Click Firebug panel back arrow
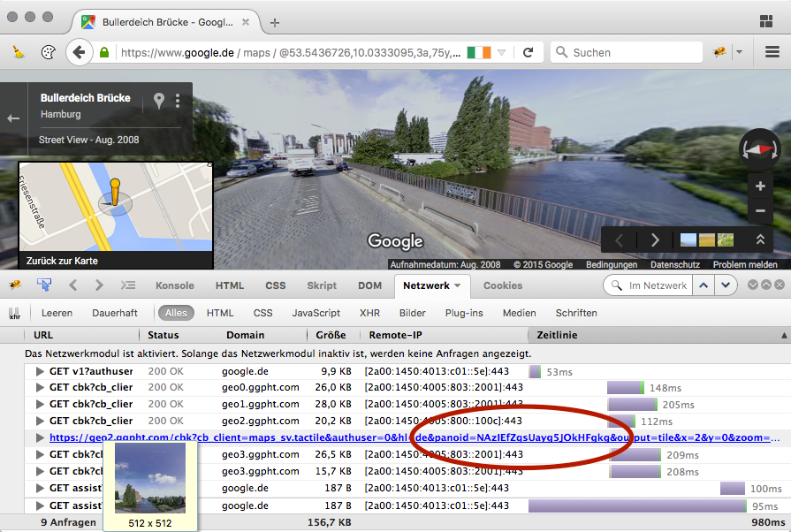This screenshot has height=532, width=791. pyautogui.click(x=73, y=285)
